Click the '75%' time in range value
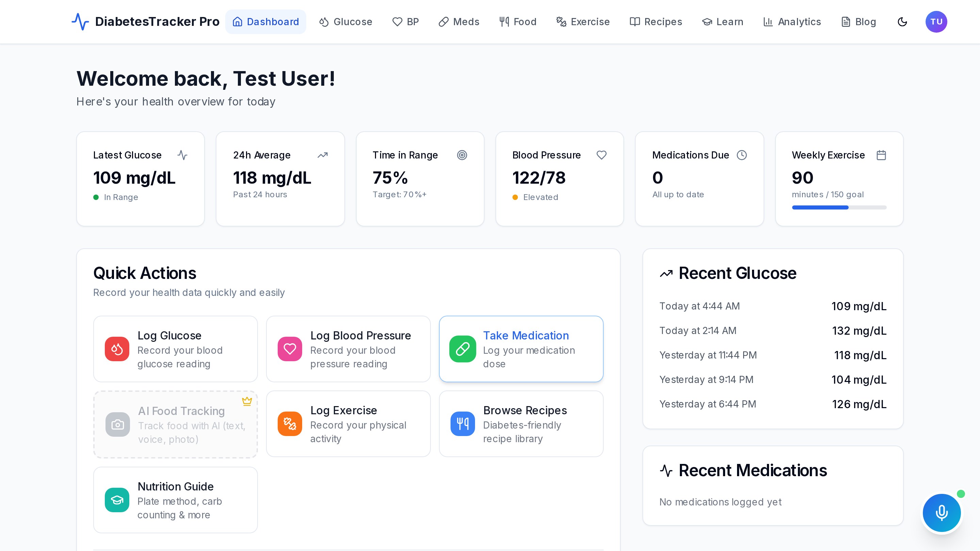 [x=390, y=178]
